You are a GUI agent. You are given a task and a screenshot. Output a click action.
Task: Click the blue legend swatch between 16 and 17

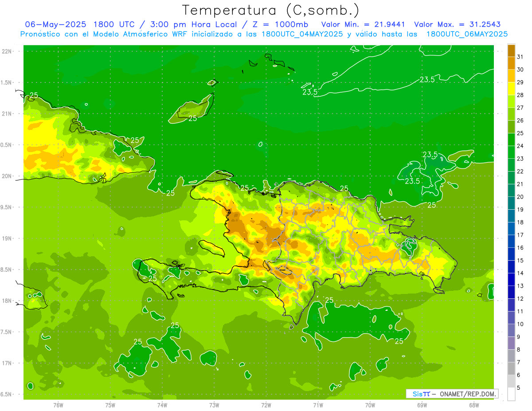tap(511, 242)
